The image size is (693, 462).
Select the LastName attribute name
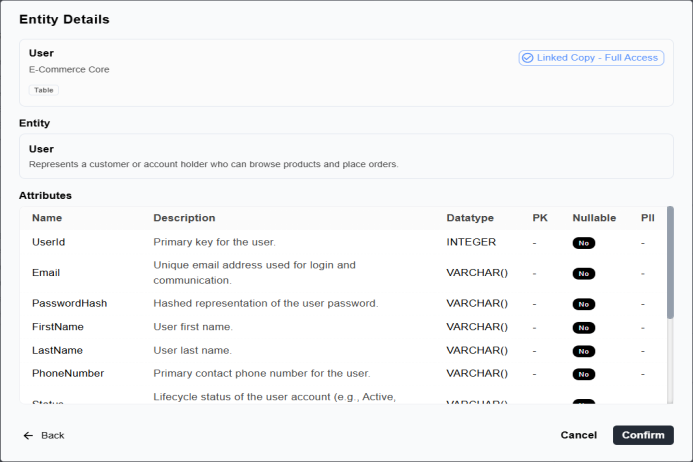click(x=57, y=350)
